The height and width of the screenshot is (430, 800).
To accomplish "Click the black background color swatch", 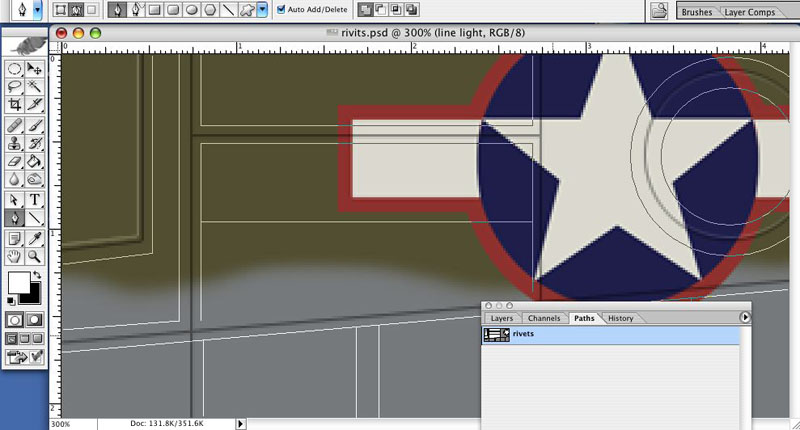I will 34,297.
